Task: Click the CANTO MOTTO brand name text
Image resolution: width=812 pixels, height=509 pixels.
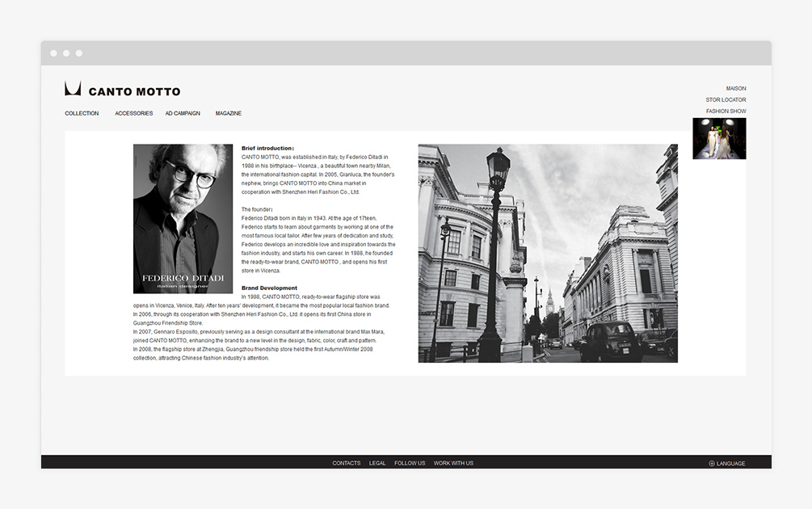Action: tap(134, 92)
